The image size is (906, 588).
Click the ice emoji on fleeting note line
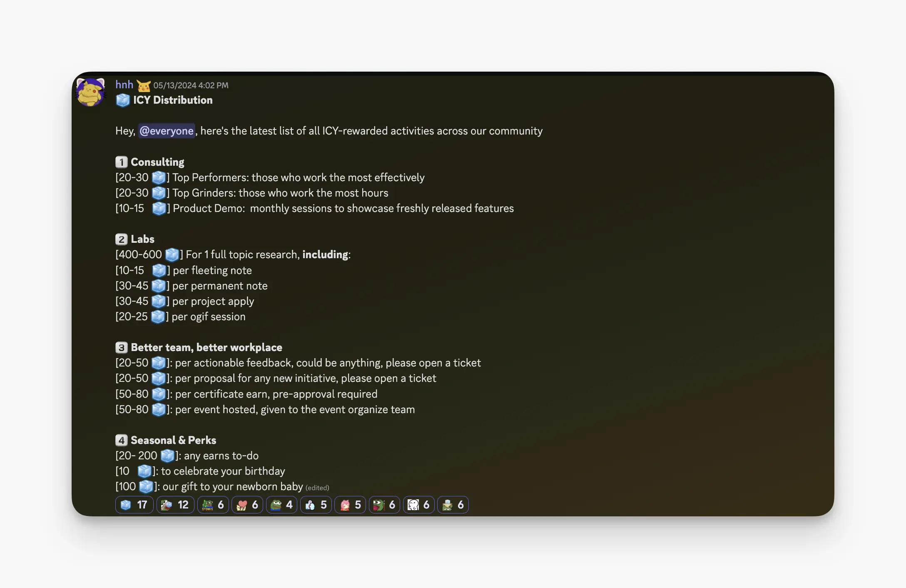159,271
